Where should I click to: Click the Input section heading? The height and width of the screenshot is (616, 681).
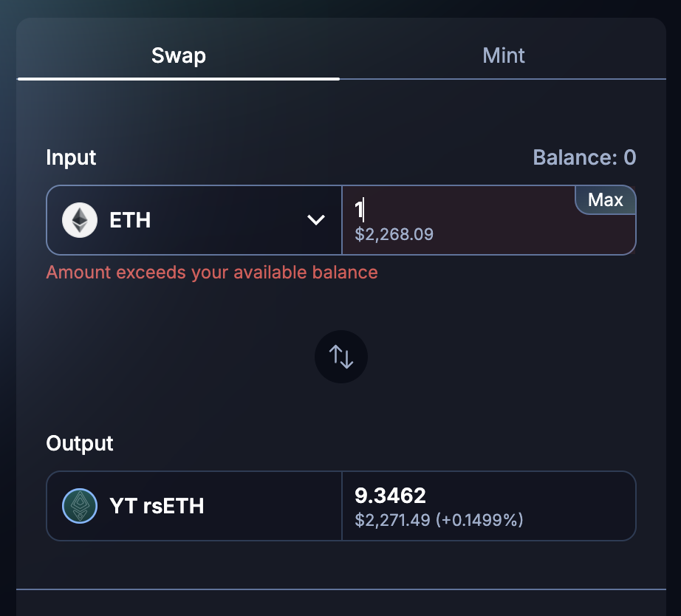tap(71, 157)
